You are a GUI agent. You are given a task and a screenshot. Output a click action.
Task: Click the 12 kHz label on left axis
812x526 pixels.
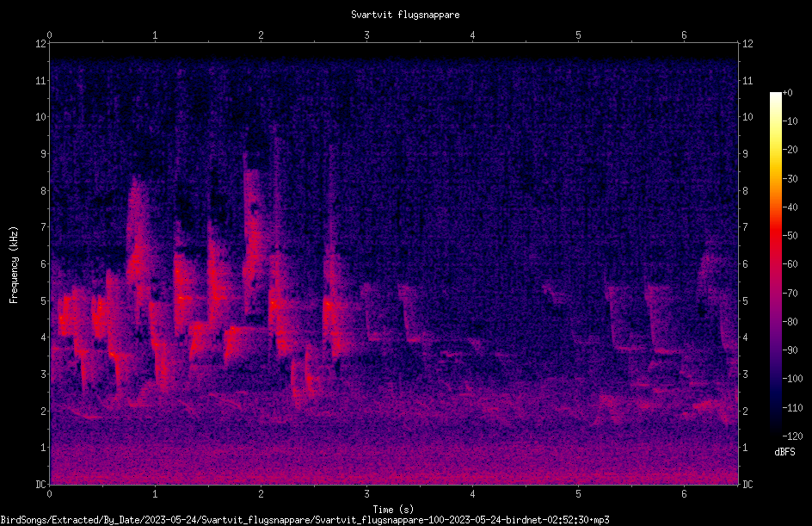[41, 44]
